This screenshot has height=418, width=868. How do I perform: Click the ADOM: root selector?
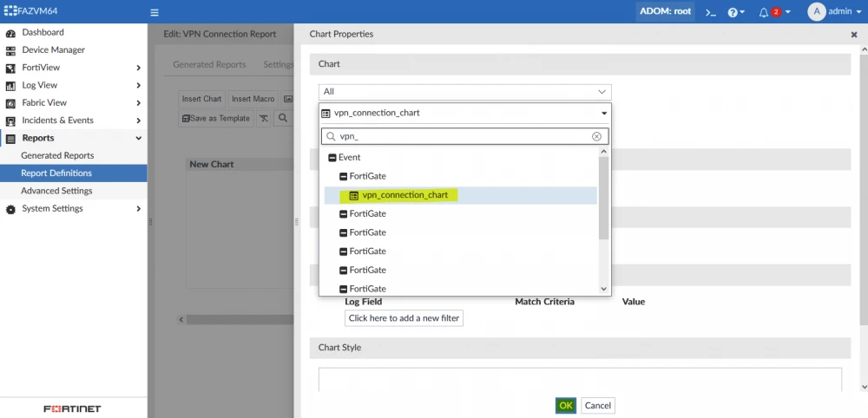[666, 11]
